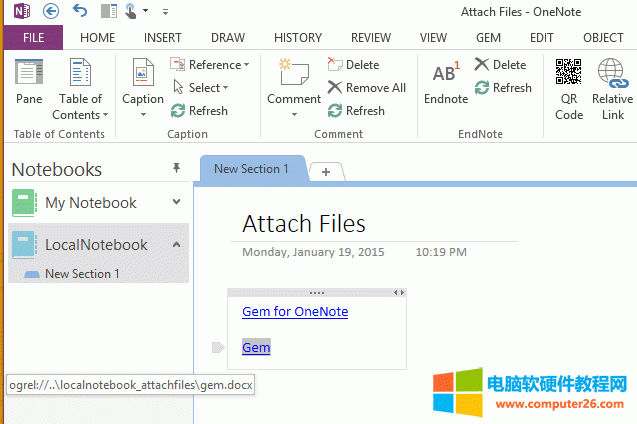The height and width of the screenshot is (424, 637).
Task: Open the Table of Contents Pane
Action: (29, 81)
